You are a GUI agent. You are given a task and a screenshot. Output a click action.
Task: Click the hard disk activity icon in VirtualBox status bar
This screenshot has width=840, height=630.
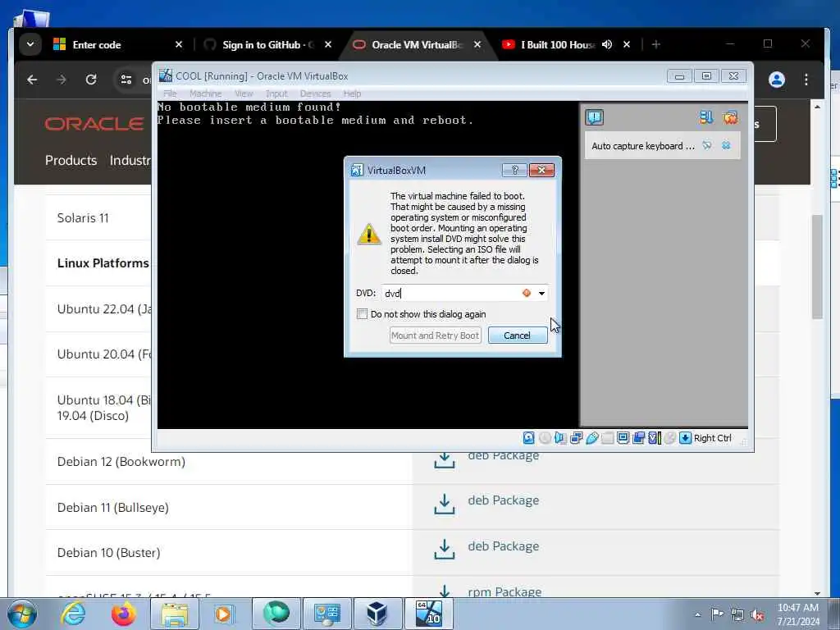click(x=529, y=438)
